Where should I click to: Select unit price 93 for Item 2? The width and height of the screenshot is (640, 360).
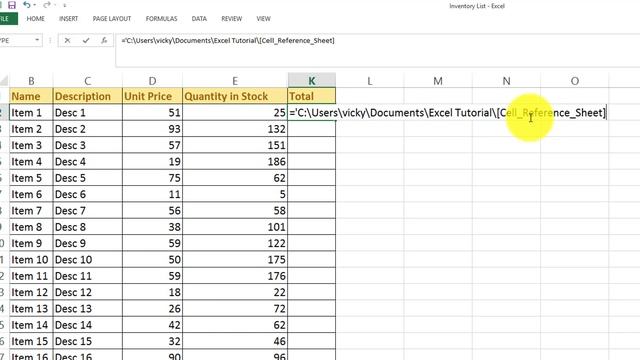coord(152,129)
